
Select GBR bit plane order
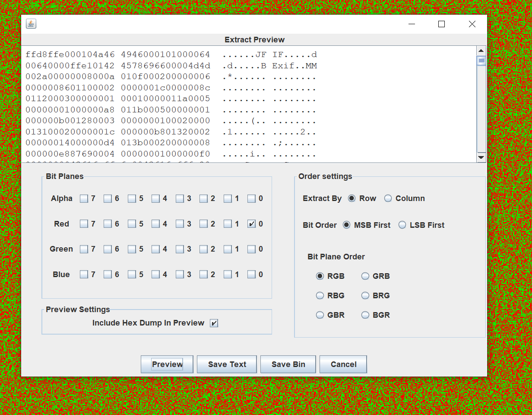(320, 315)
